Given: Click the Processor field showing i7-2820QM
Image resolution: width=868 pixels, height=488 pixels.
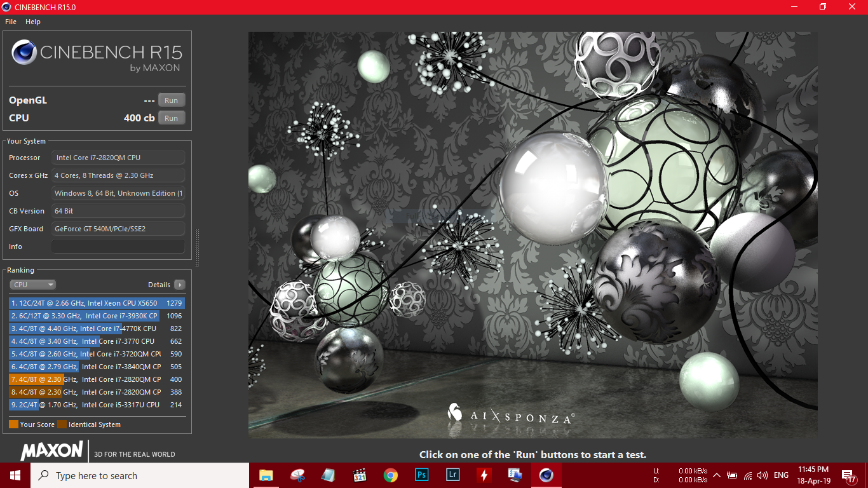Looking at the screenshot, I should click(x=118, y=158).
